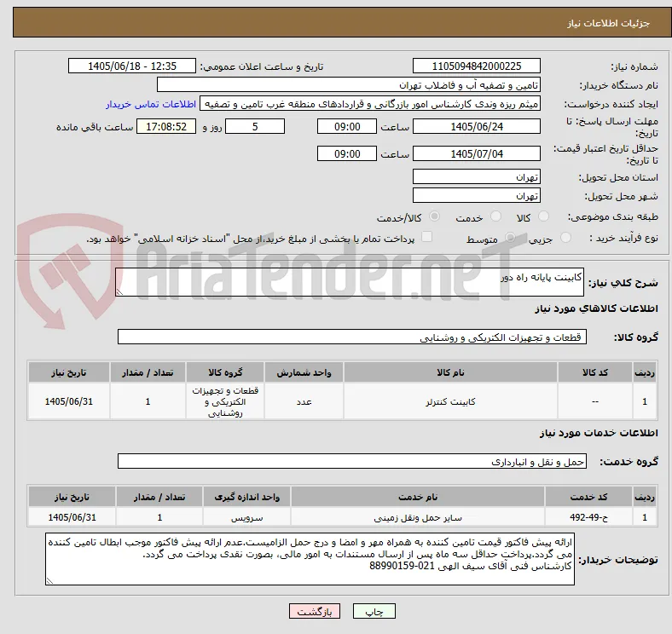Click the remaining time field 17:08:52
The width and height of the screenshot is (672, 634).
(x=166, y=127)
